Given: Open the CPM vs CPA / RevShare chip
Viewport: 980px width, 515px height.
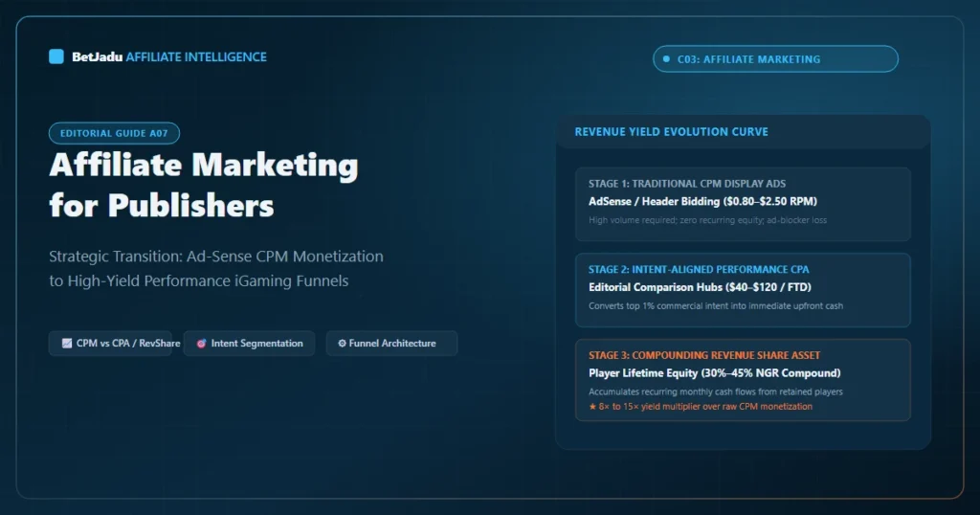Looking at the screenshot, I should [111, 343].
